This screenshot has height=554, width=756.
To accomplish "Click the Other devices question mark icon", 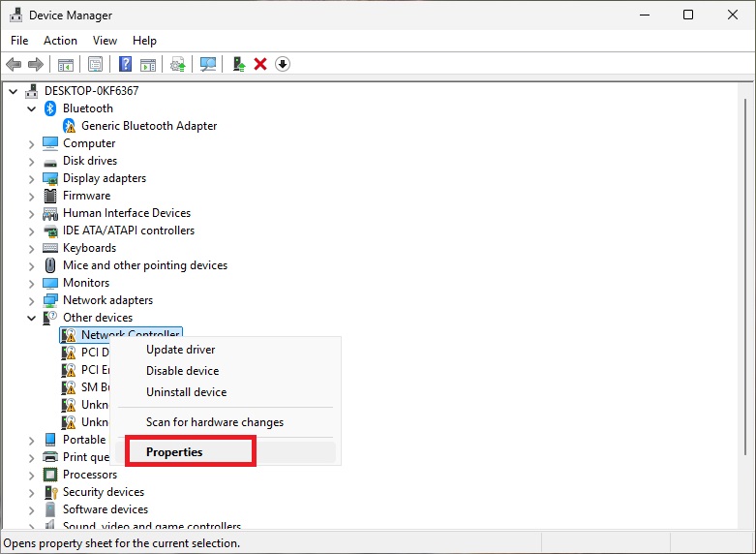I will pyautogui.click(x=50, y=317).
